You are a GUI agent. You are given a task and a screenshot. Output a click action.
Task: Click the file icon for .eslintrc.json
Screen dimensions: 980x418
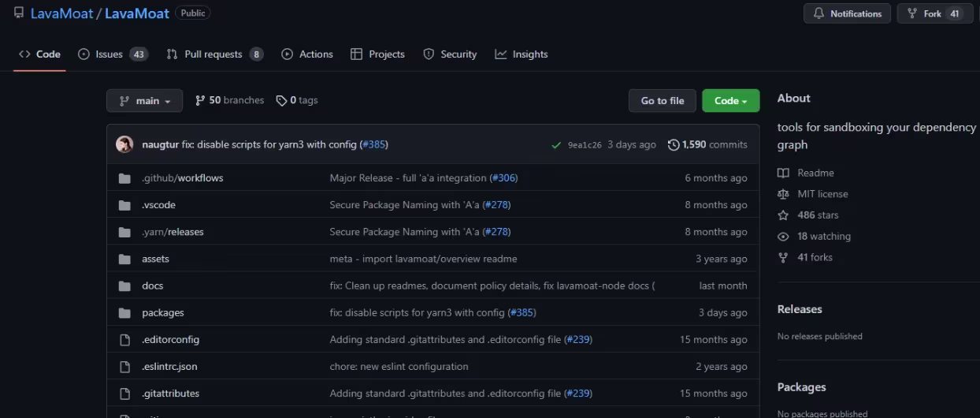tap(124, 367)
